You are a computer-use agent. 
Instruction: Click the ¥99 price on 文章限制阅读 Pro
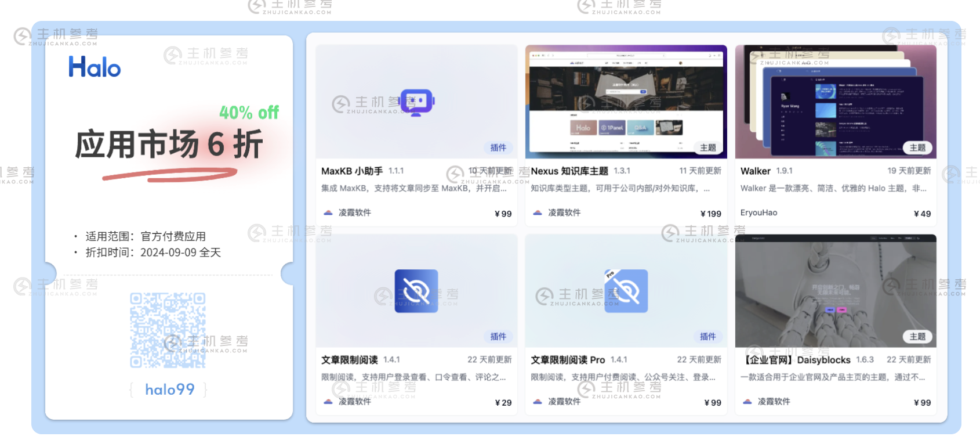(713, 402)
